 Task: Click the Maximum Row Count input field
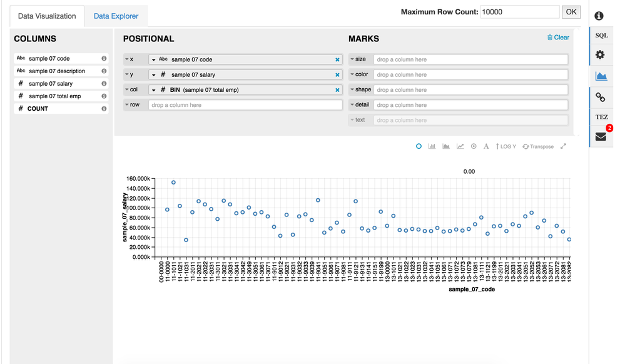click(519, 12)
